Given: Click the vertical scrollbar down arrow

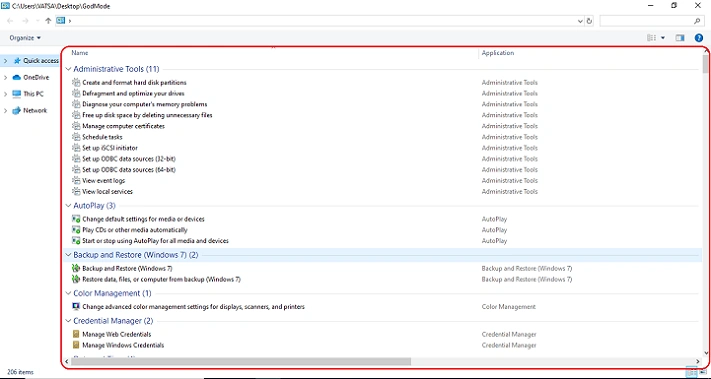Looking at the screenshot, I should (706, 352).
